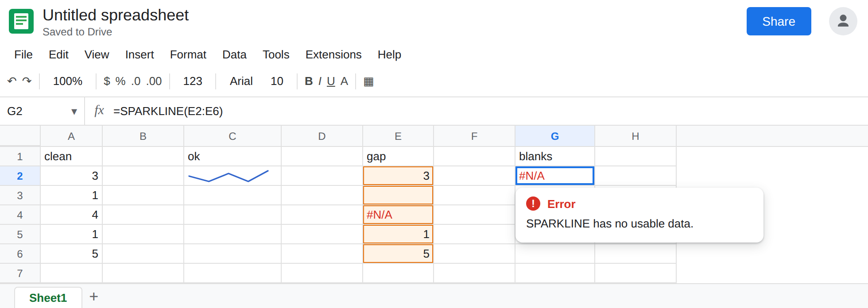
Task: Click the green Sheets logo icon
Action: point(21,21)
